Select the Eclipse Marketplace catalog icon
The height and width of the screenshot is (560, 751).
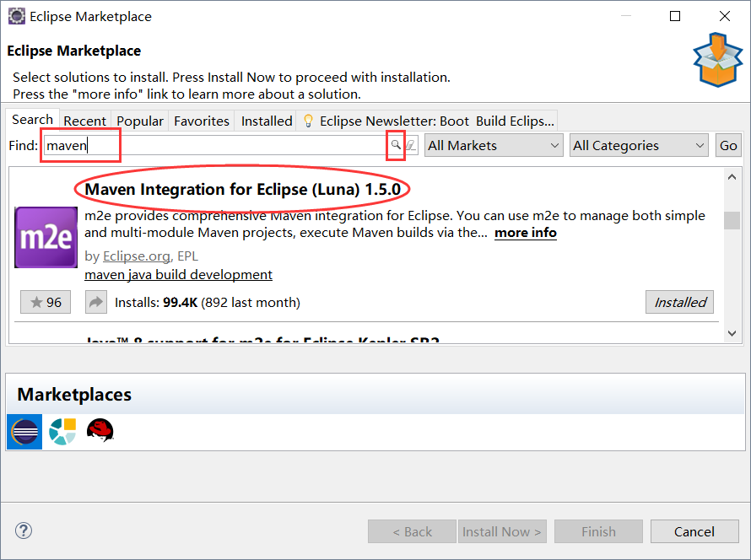tap(24, 432)
